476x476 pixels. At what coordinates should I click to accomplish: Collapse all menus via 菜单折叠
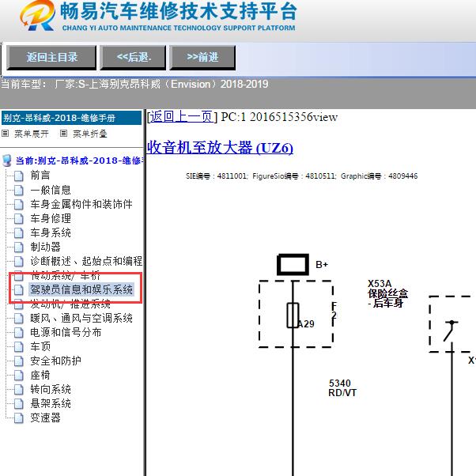point(90,134)
